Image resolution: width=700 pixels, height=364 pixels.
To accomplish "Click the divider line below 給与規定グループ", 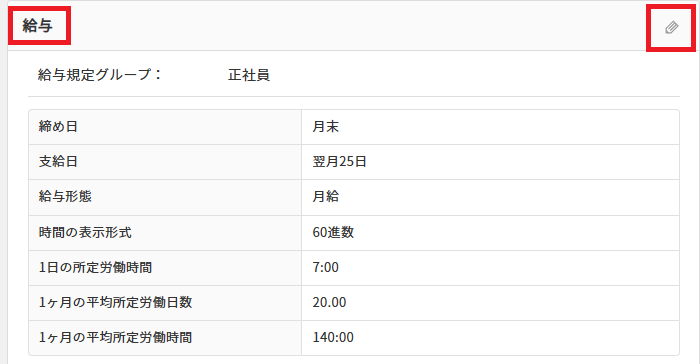I will 354,96.
